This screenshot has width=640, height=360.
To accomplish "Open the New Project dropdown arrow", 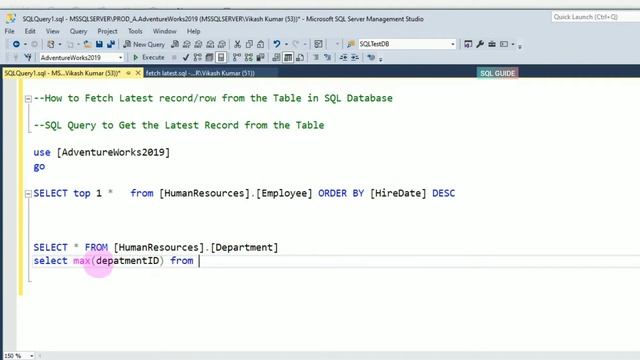I will click(x=60, y=44).
